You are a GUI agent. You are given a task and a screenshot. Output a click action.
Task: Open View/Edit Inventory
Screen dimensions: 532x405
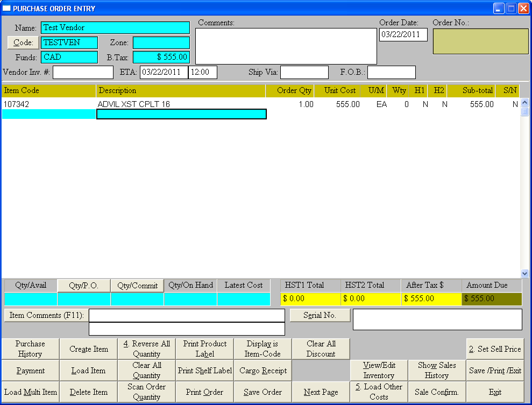click(379, 371)
